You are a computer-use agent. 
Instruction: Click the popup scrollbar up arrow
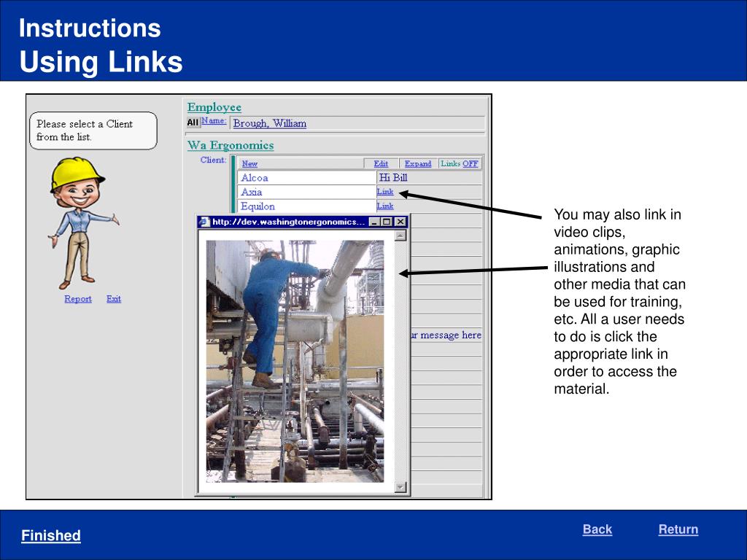pyautogui.click(x=400, y=236)
